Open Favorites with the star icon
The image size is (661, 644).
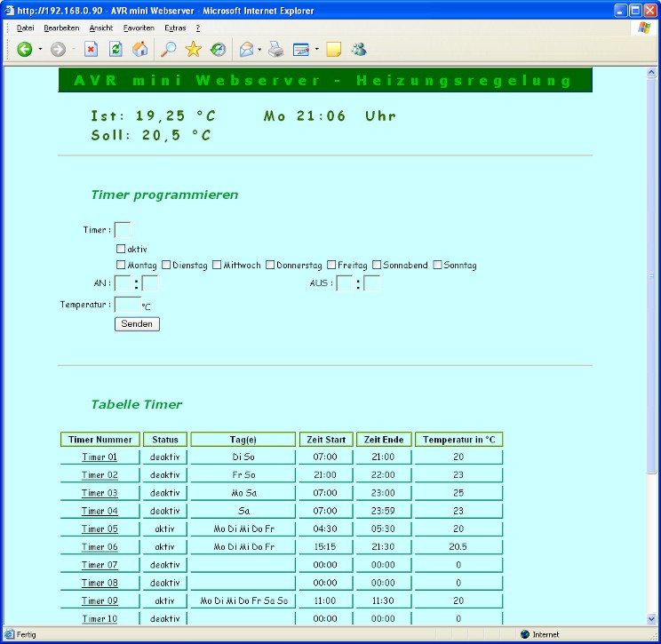coord(193,50)
